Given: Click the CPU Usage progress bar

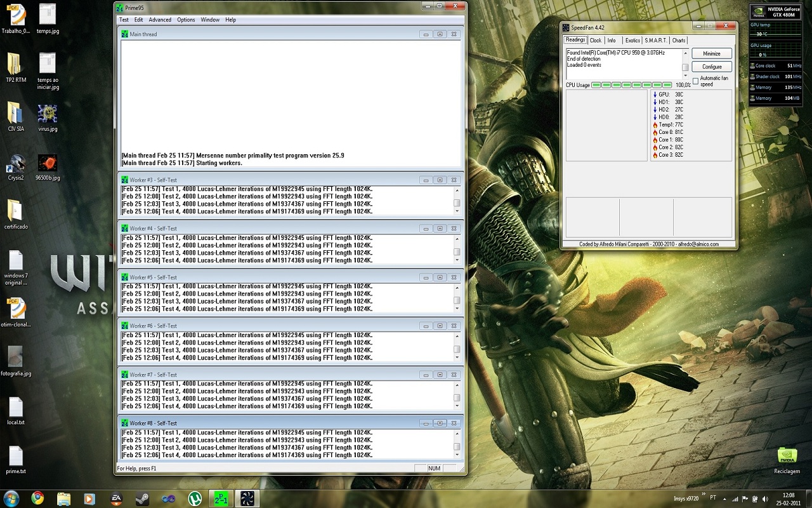Looking at the screenshot, I should (632, 84).
